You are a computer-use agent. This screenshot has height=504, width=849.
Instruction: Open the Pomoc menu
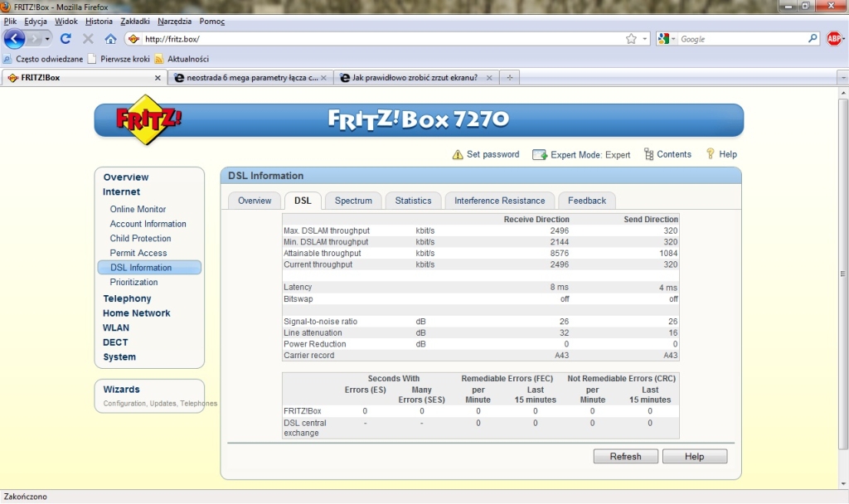[211, 21]
